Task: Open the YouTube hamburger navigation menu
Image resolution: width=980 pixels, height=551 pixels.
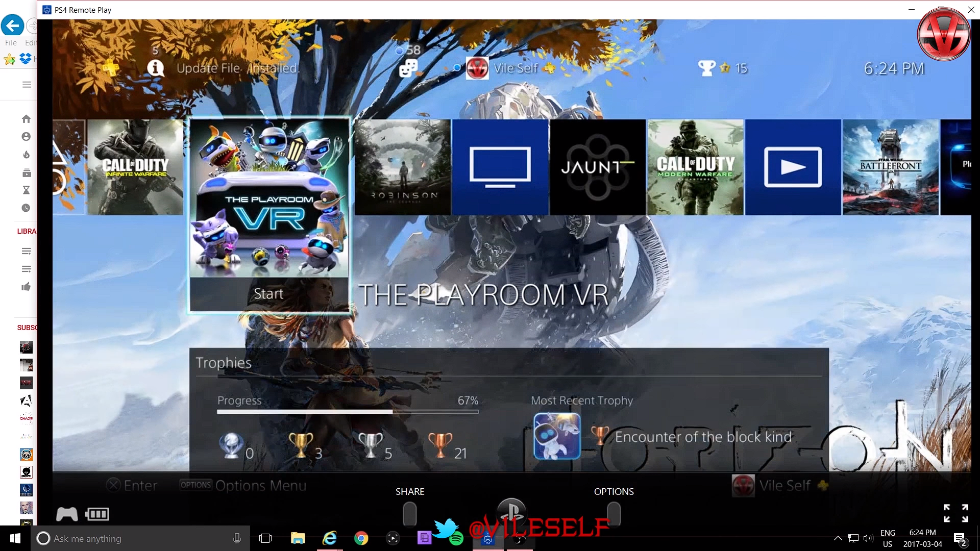Action: coord(26,85)
